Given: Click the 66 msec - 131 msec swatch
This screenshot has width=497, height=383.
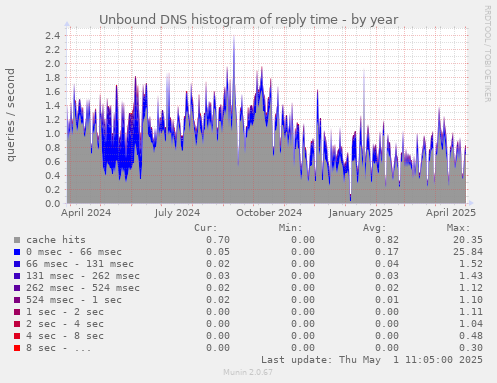Looking at the screenshot, I should point(17,264).
